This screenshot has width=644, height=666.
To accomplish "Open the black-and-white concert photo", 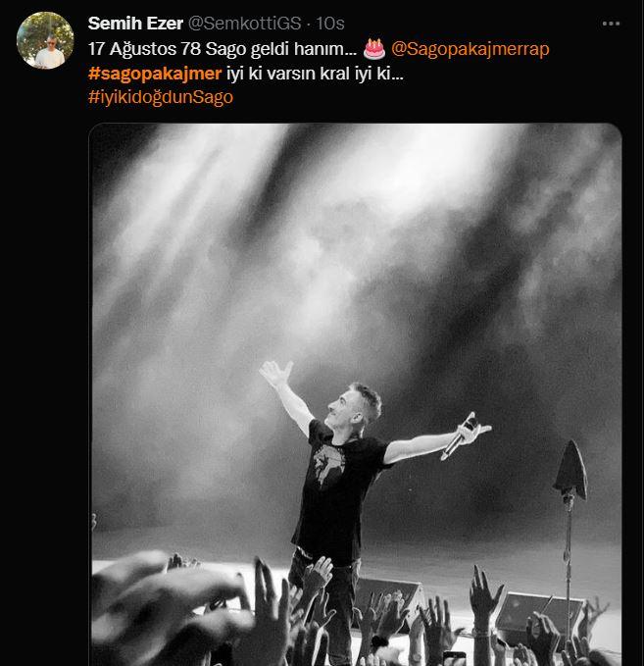I will coord(355,394).
